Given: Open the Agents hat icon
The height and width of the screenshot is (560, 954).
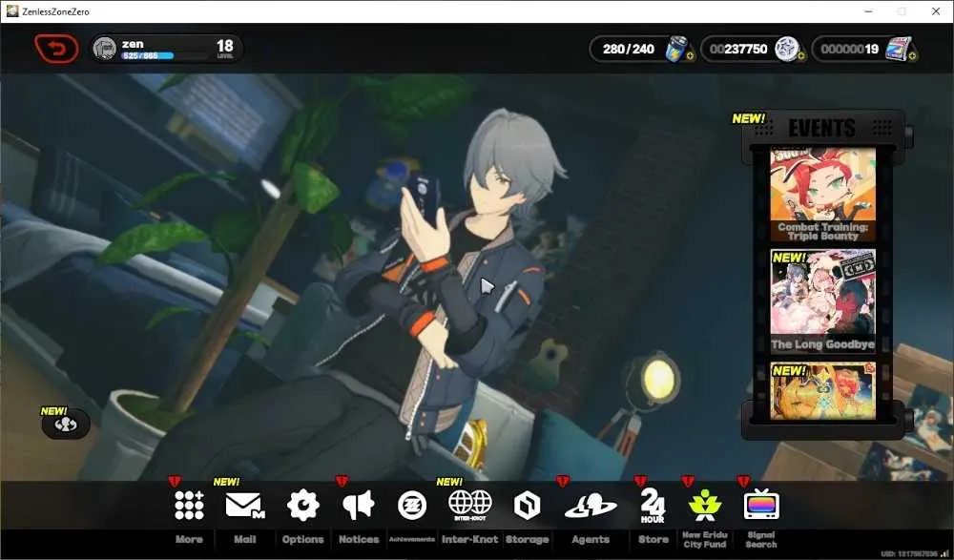Looking at the screenshot, I should tap(591, 506).
